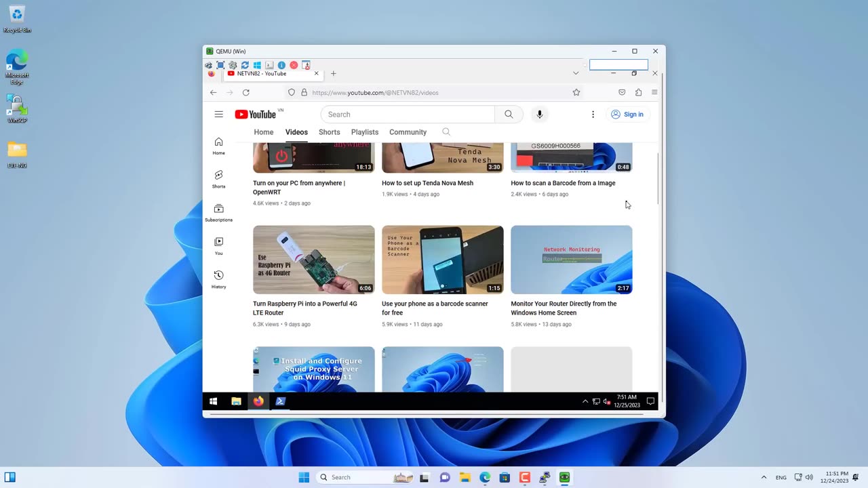The image size is (868, 488).
Task: Click the Network Monitoring Router thumbnail
Action: click(572, 260)
